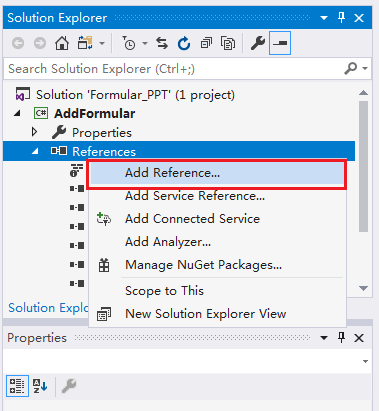
Task: Click Sync with Active Document icon
Action: pos(162,43)
